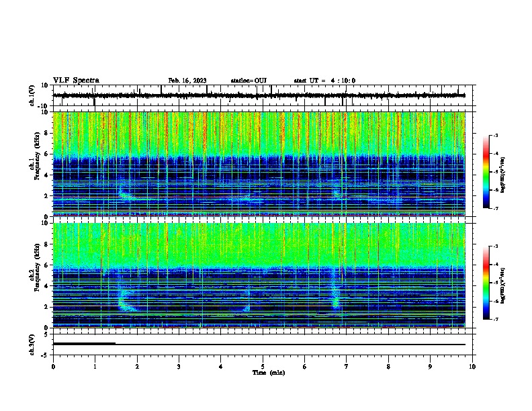Click x-axis tick label "5" on the time axis

pyautogui.click(x=263, y=367)
